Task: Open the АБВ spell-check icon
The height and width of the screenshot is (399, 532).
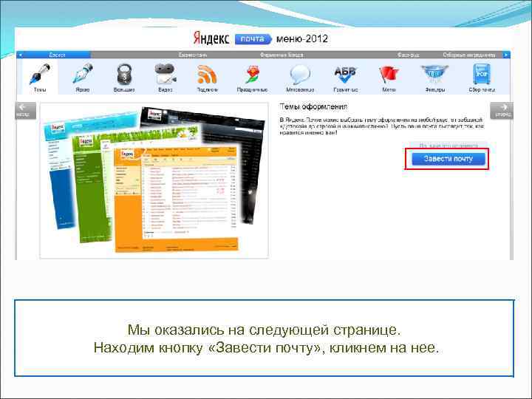Action: tap(345, 75)
